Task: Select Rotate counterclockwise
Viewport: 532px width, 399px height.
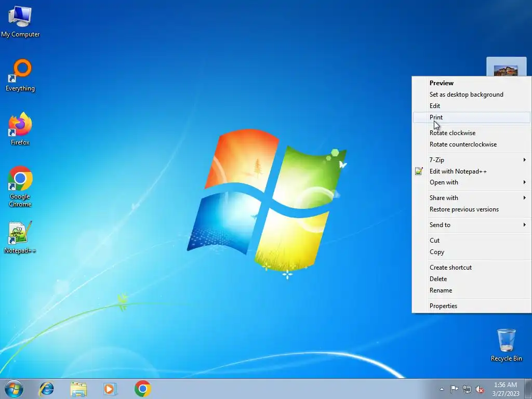Action: point(472,144)
